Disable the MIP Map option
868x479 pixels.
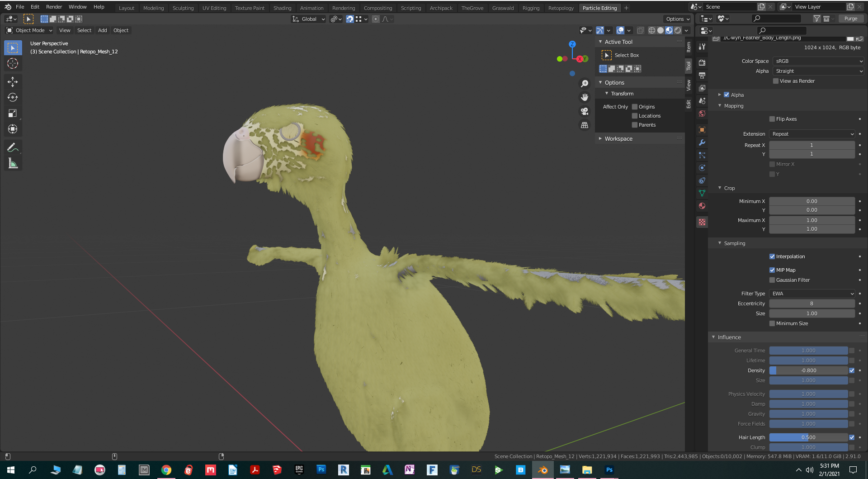(773, 270)
